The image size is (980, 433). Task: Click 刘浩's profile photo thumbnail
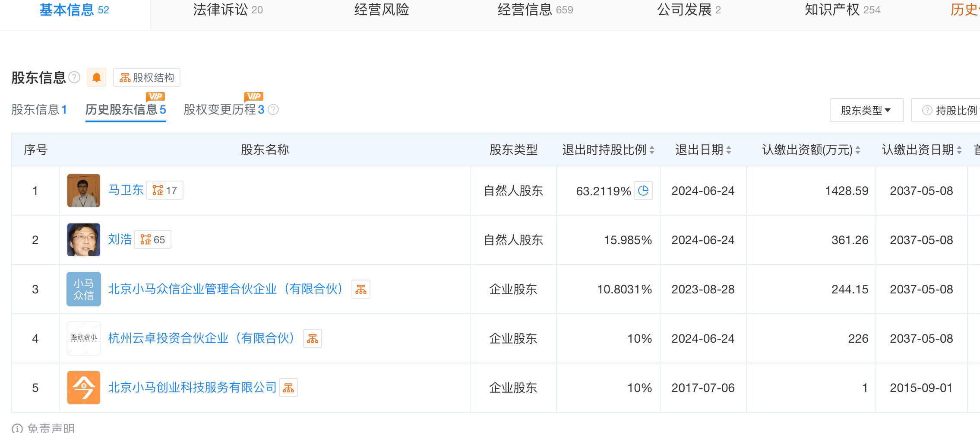click(84, 240)
